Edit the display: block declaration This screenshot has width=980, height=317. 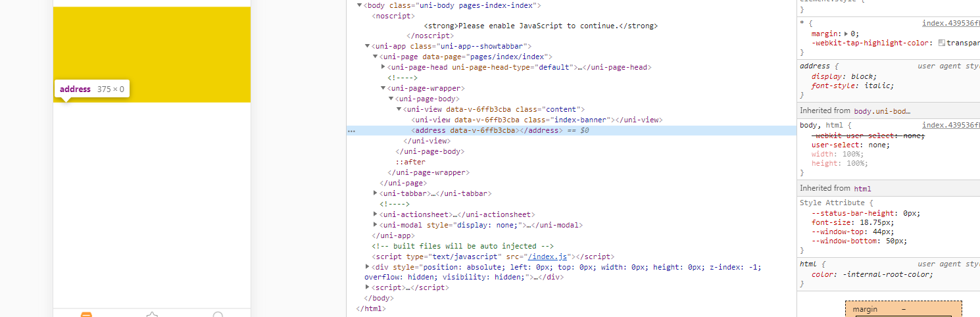click(844, 76)
